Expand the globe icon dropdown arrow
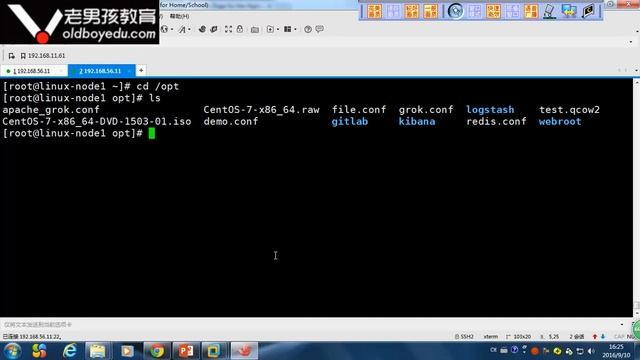Screen dimensions: 640x360 (x=171, y=29)
